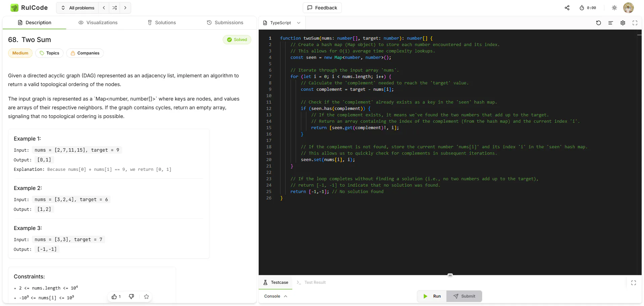Viewport: 644px width, 306px height.
Task: Show the Topics tag button
Action: [x=49, y=53]
